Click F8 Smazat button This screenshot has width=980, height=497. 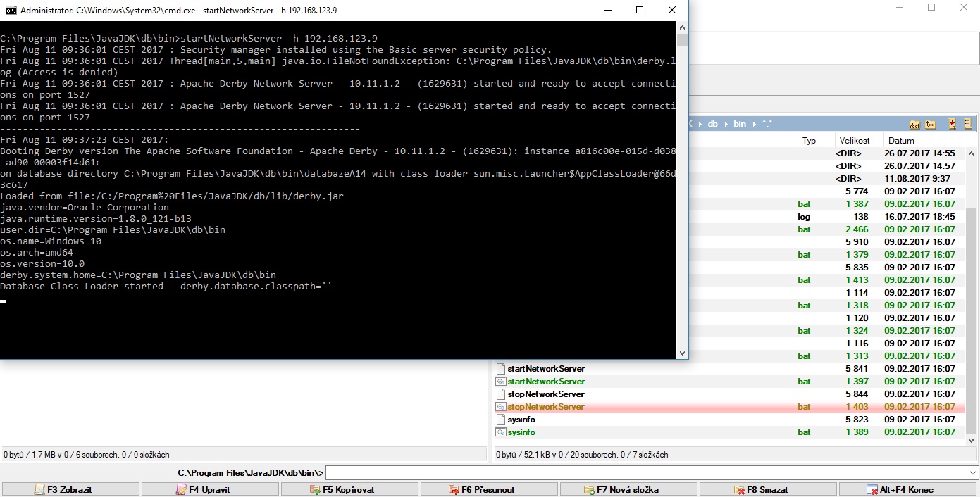pos(768,489)
